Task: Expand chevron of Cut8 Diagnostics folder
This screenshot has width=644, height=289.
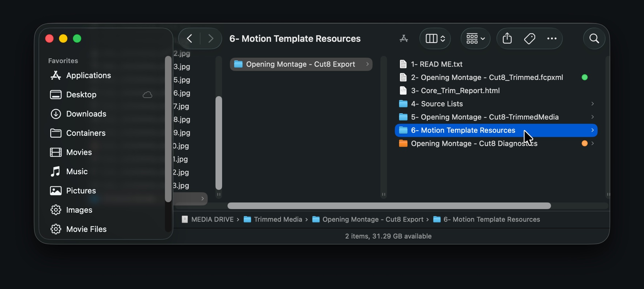Action: click(592, 143)
